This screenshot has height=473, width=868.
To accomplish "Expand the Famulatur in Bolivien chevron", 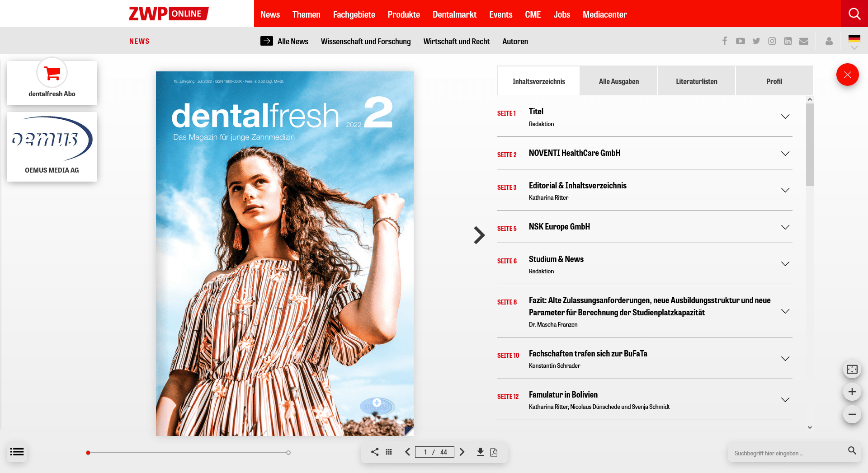I will 785,400.
